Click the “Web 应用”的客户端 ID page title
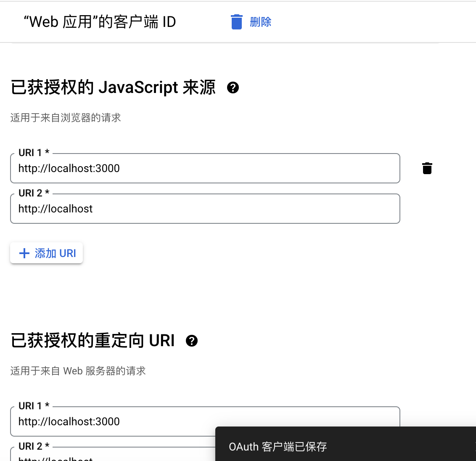 [100, 22]
